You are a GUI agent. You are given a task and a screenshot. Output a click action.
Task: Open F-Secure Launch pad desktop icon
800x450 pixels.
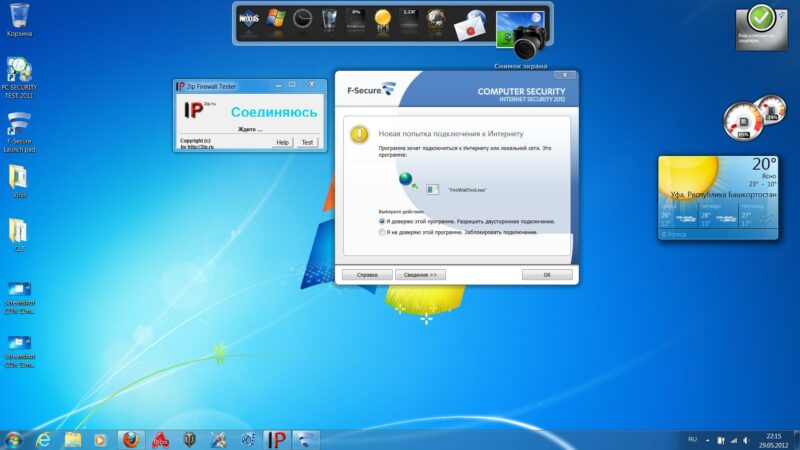coord(19,132)
